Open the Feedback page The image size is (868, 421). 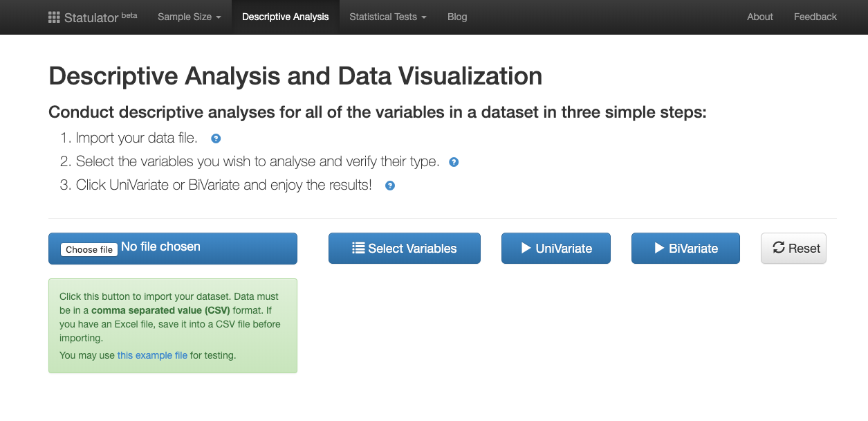pos(815,17)
